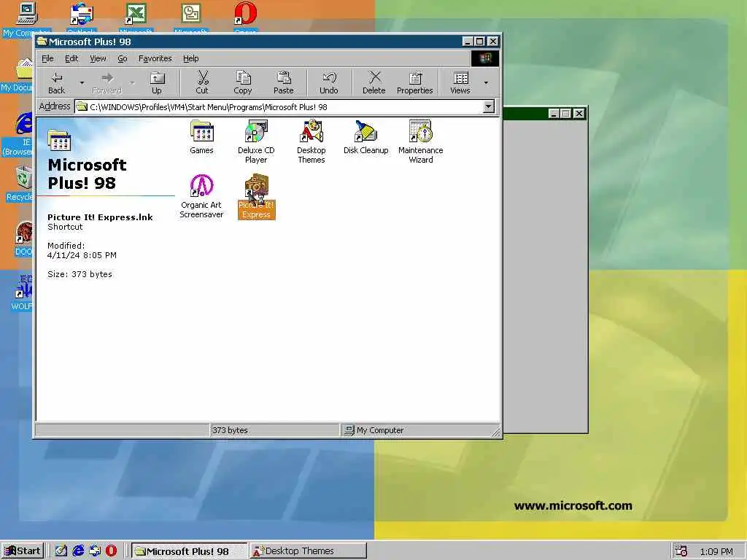Open the Microsoft Excel desktop shortcut
This screenshot has height=560, width=747.
(x=136, y=18)
